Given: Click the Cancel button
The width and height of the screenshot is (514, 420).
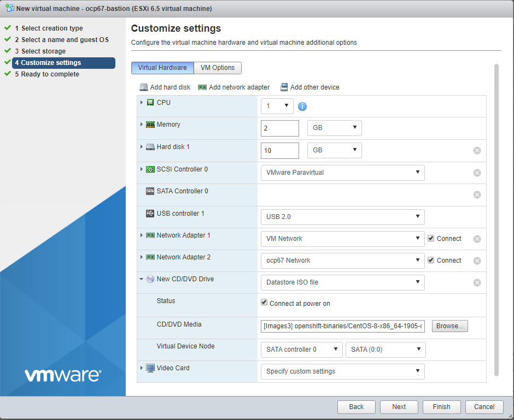Looking at the screenshot, I should [484, 407].
